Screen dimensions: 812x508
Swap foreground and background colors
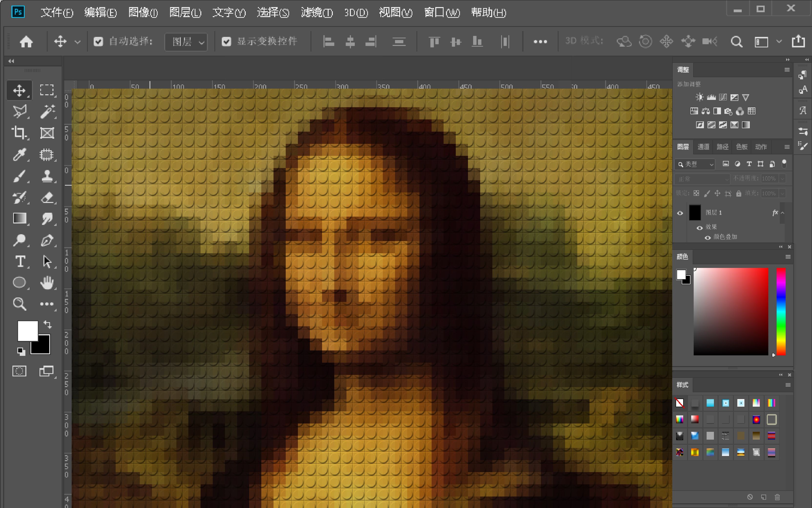47,325
